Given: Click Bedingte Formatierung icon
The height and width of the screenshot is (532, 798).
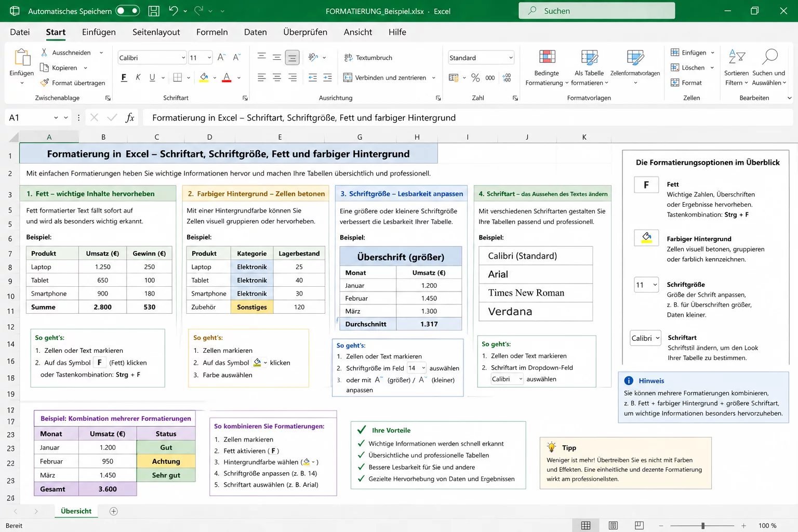Looking at the screenshot, I should [547, 57].
